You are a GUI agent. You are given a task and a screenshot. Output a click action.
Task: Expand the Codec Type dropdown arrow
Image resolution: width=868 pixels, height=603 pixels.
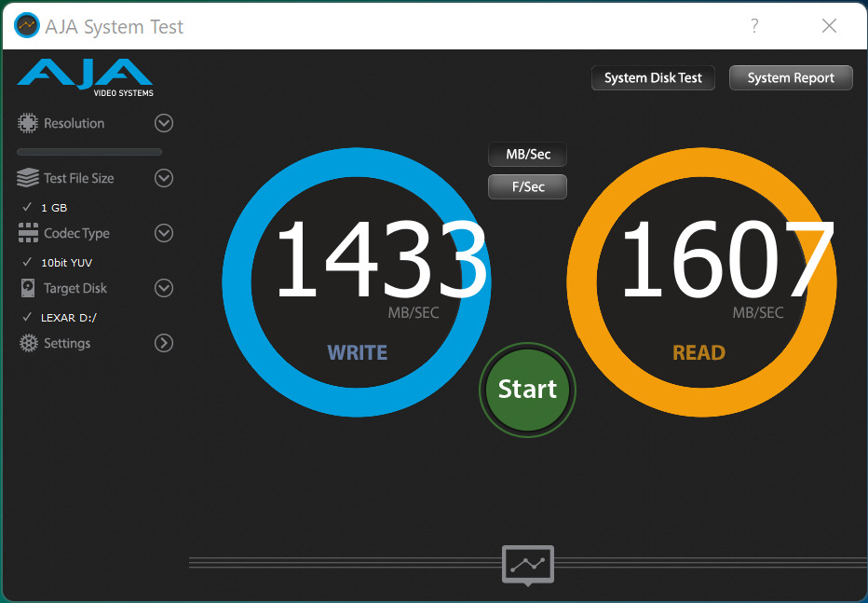coord(164,233)
